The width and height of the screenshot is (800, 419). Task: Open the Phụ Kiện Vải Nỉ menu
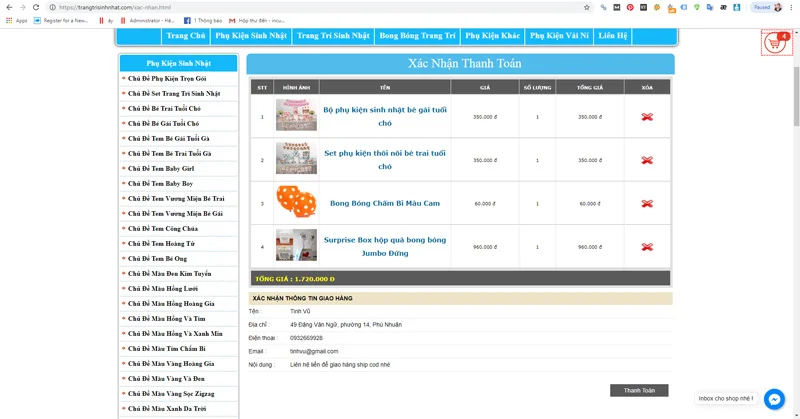(x=559, y=36)
